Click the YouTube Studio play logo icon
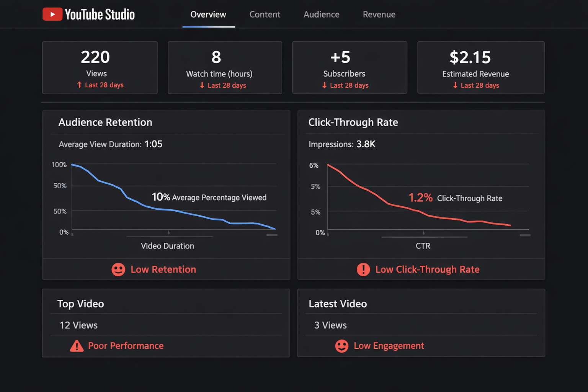The height and width of the screenshot is (392, 588). click(52, 15)
